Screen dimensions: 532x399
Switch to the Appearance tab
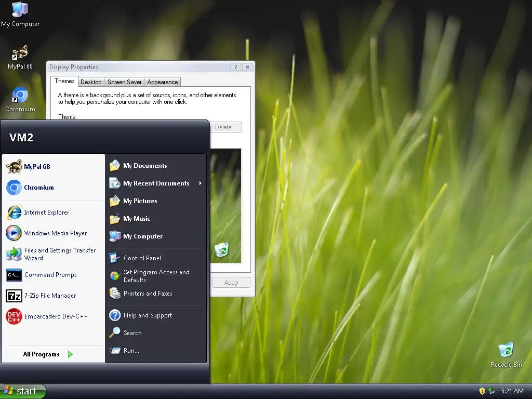[x=163, y=82]
